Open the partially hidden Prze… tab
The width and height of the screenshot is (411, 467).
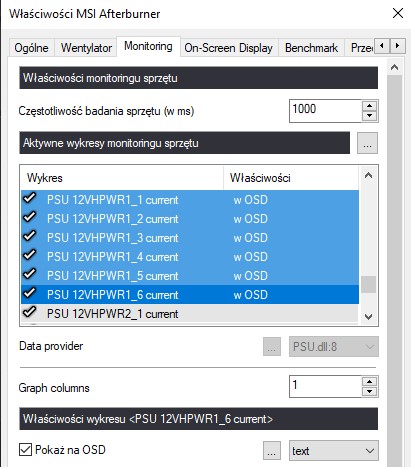click(x=361, y=48)
